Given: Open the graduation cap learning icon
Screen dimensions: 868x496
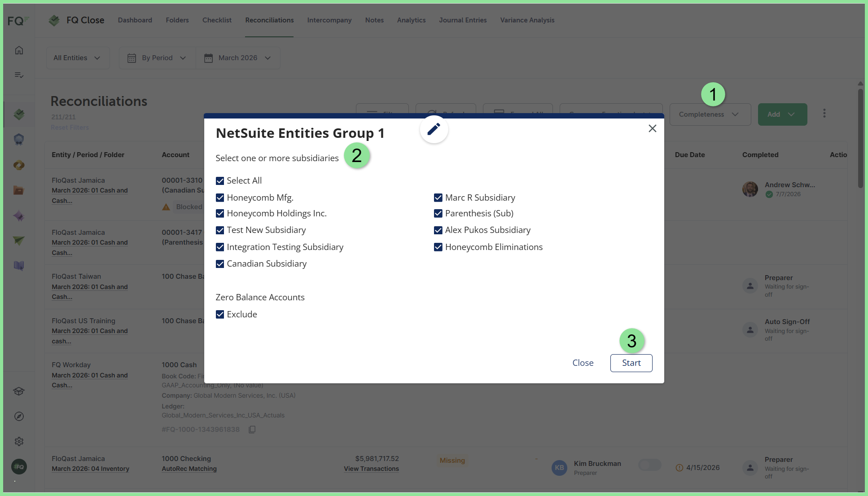Looking at the screenshot, I should point(19,391).
